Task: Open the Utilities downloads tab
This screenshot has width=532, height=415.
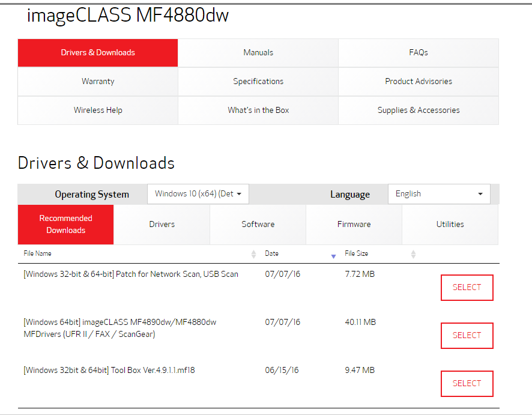Action: click(x=450, y=225)
